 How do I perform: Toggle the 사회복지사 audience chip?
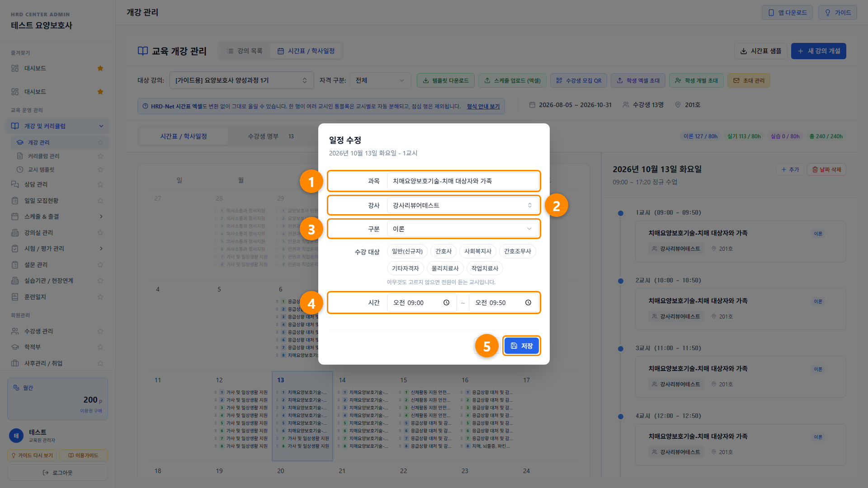pos(478,251)
